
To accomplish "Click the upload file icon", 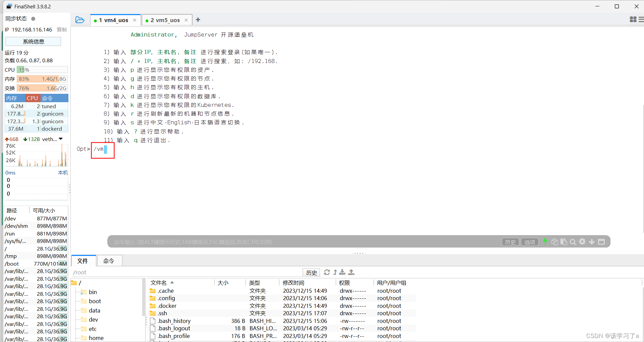I will 351,272.
